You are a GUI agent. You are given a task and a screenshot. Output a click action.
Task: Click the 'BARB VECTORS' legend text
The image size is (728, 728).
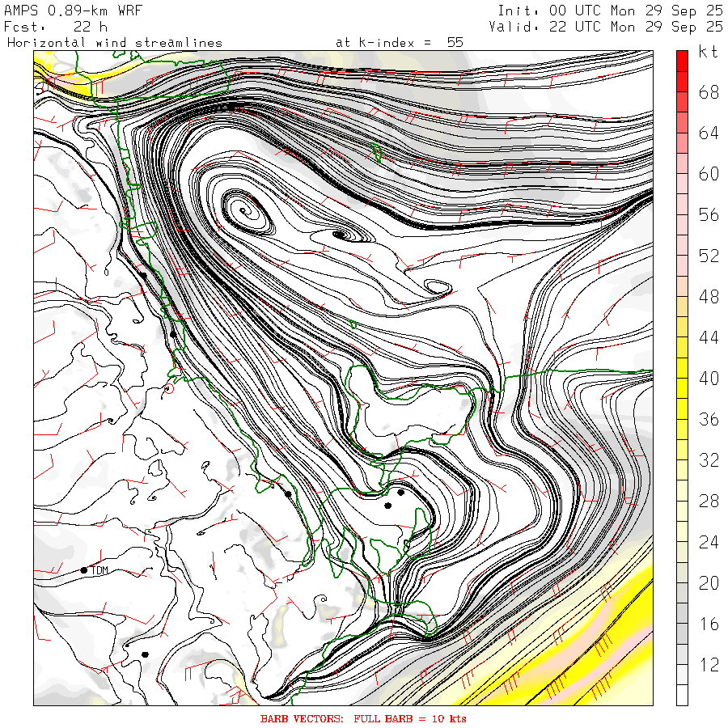click(302, 719)
